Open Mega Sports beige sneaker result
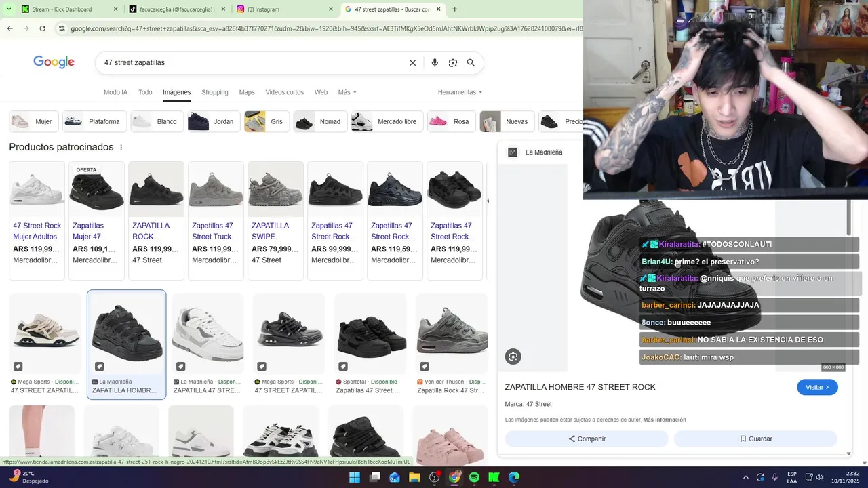This screenshot has height=488, width=868. (x=45, y=344)
